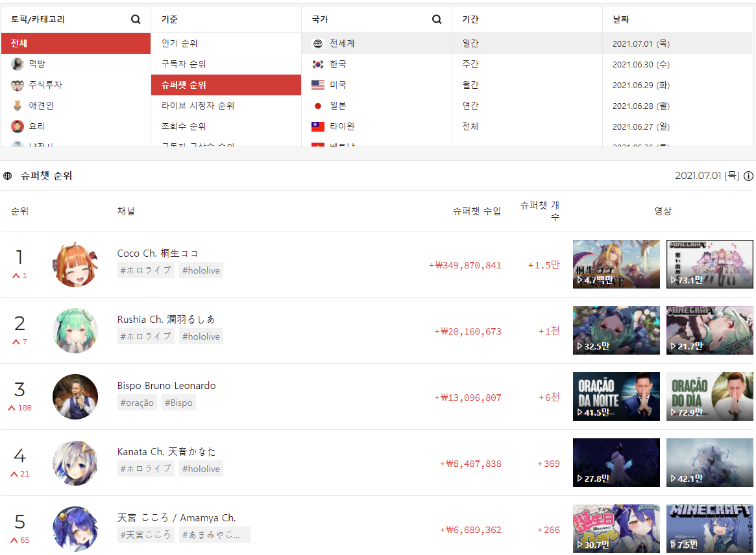756x555 pixels.
Task: Play Rushia video with 21.7만 views
Action: (710, 330)
